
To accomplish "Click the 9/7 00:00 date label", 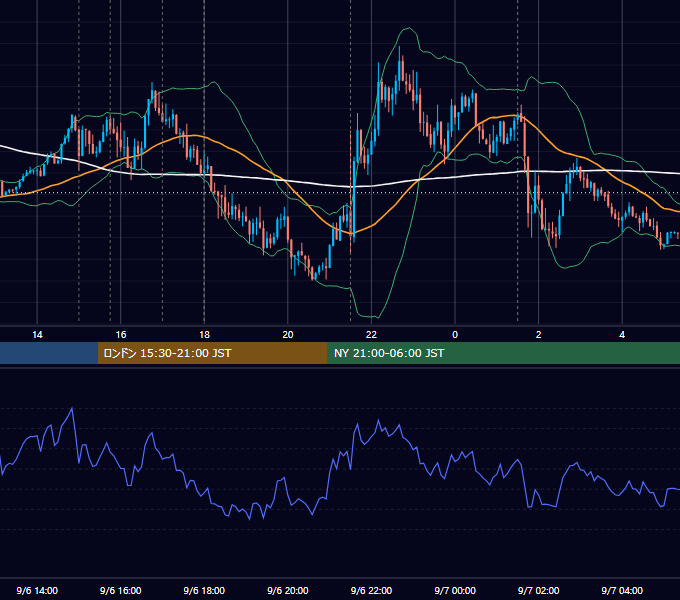I will pyautogui.click(x=455, y=590).
